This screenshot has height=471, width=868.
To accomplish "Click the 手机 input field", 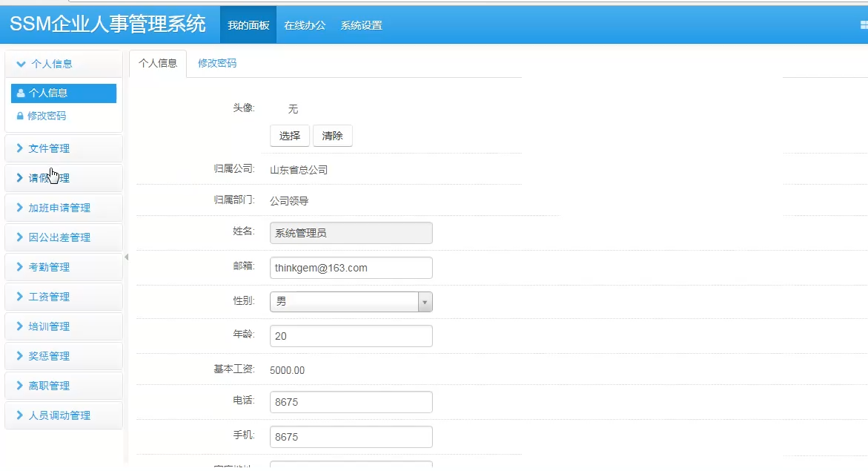I will click(351, 437).
